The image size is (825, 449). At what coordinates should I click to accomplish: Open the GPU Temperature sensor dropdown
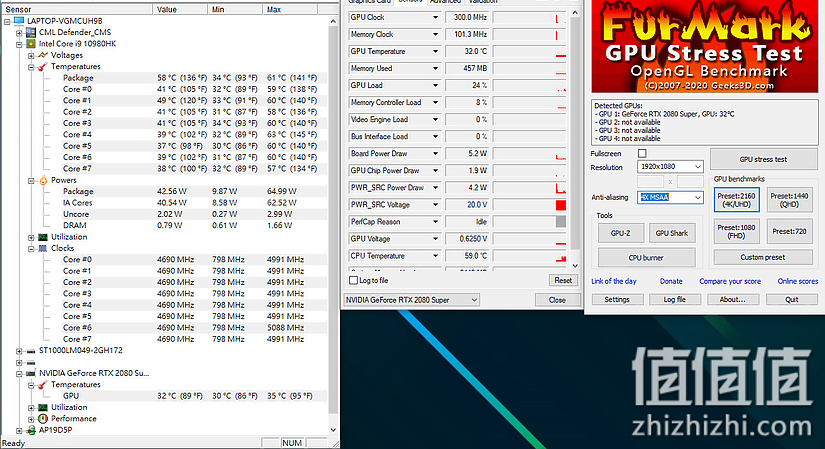(435, 52)
